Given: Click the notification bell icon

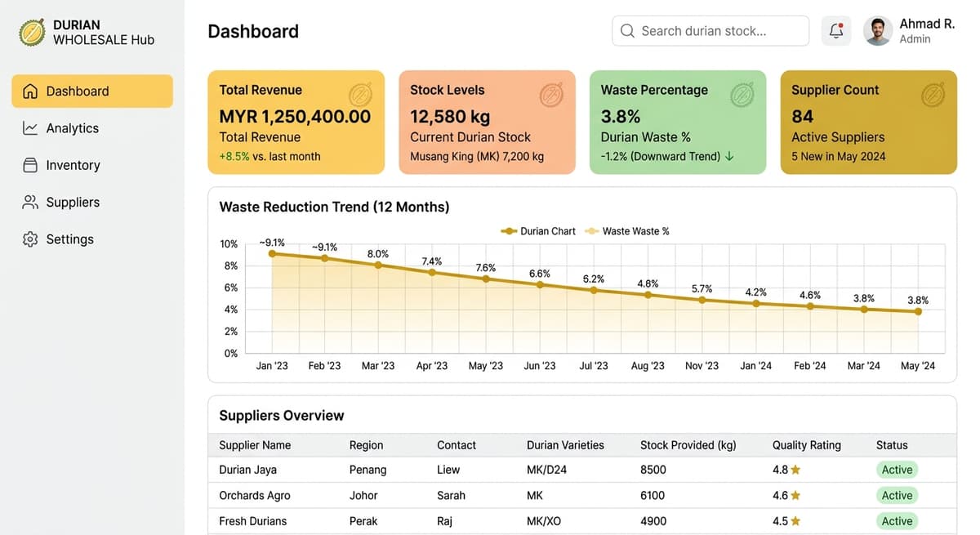Looking at the screenshot, I should (835, 30).
